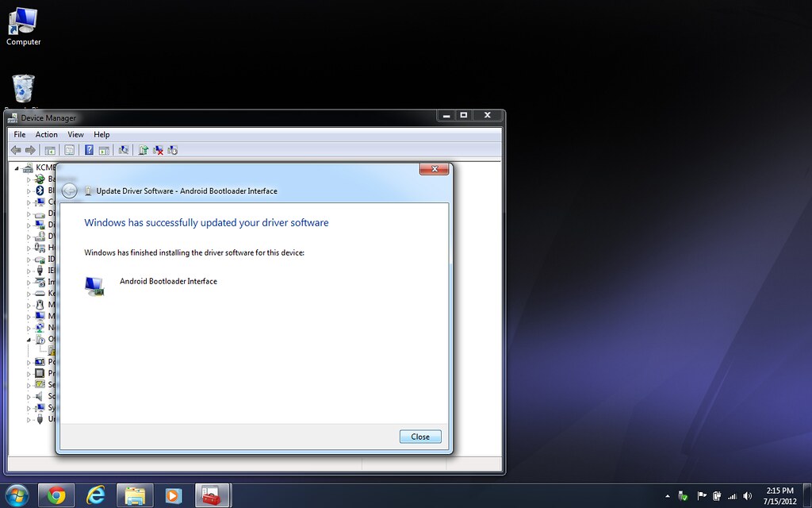Click the Android Bootloader Interface device icon
Image resolution: width=812 pixels, height=508 pixels.
(94, 286)
